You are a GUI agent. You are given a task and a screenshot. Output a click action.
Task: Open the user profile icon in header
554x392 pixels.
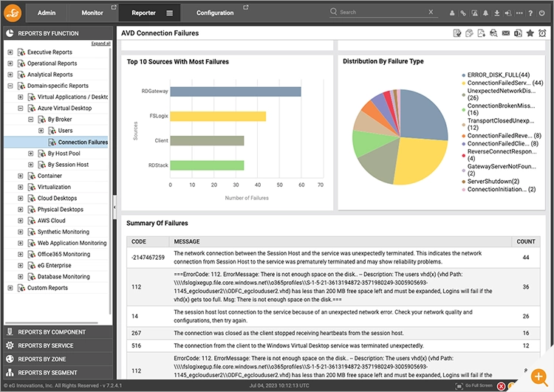(452, 13)
